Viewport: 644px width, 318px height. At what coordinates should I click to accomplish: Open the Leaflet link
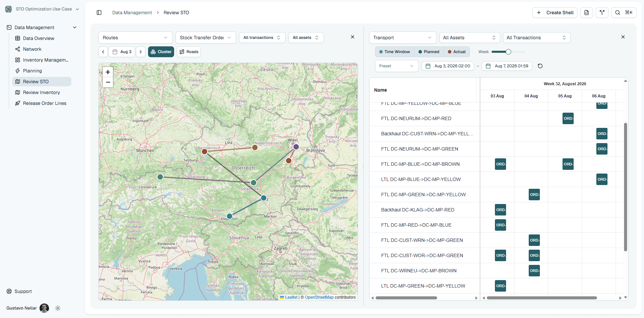click(291, 297)
